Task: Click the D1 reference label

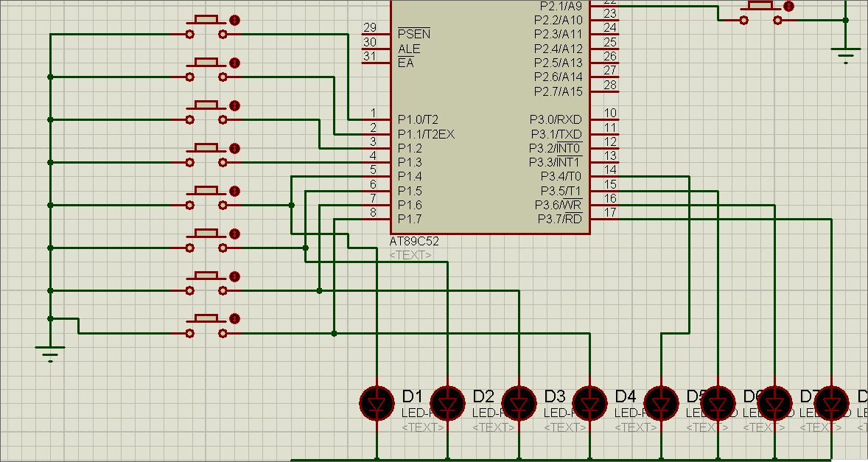Action: [x=413, y=396]
